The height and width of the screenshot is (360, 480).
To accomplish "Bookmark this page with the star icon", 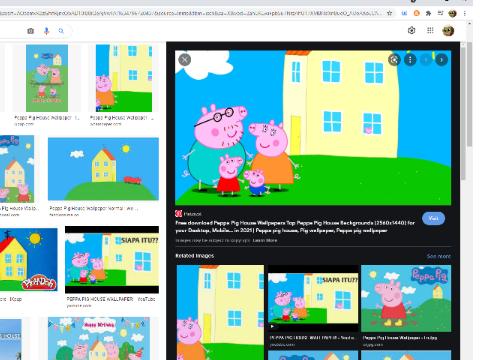I will 389,13.
